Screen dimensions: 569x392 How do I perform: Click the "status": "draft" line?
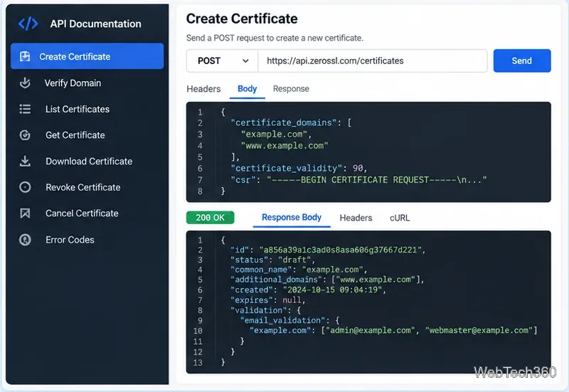[x=273, y=260]
